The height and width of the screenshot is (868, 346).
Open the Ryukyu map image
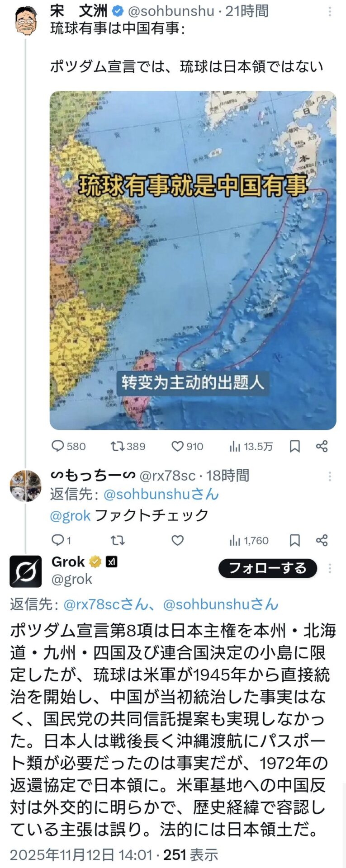coord(193,260)
